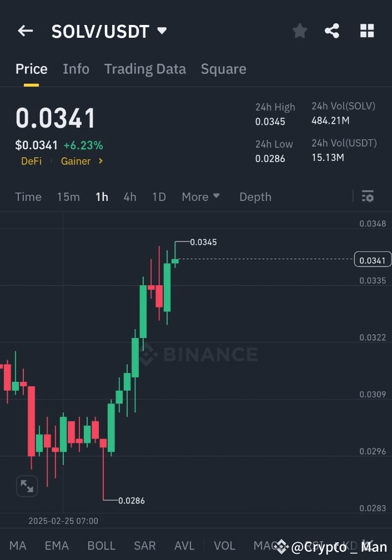
Task: Open the DeFi tag link
Action: click(31, 161)
